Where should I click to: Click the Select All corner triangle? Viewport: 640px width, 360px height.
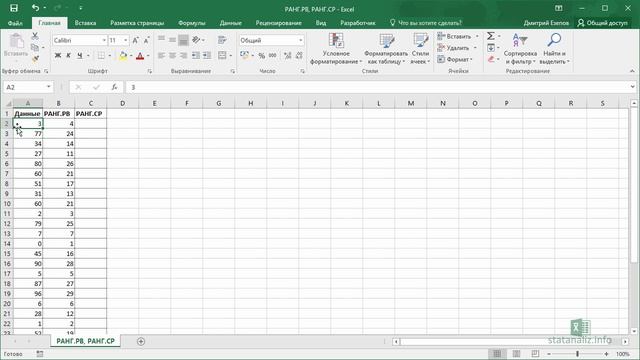tap(8, 103)
